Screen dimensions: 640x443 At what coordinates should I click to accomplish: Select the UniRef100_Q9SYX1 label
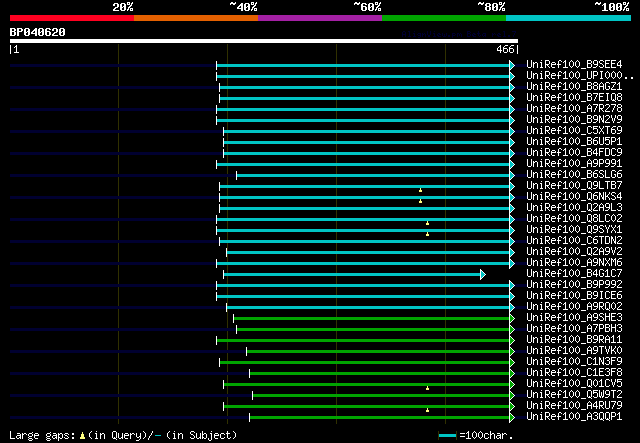574,230
